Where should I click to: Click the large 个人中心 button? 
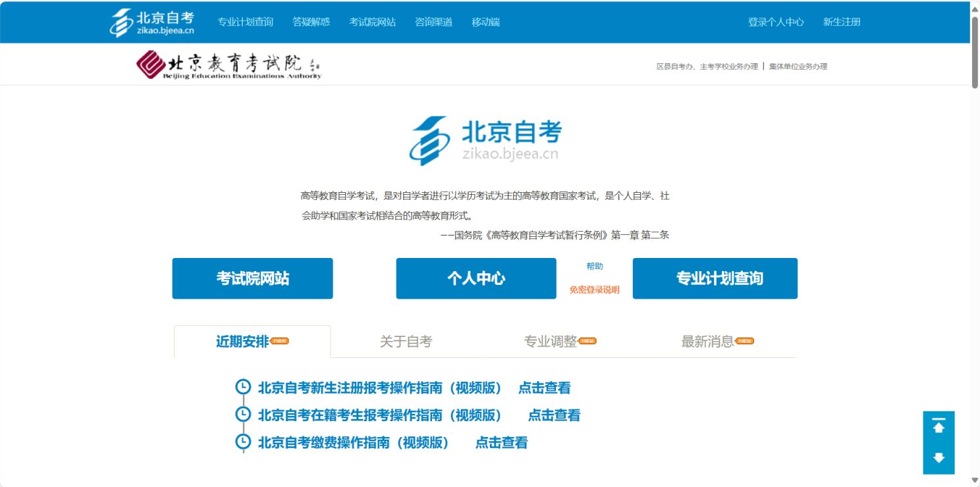(x=476, y=278)
